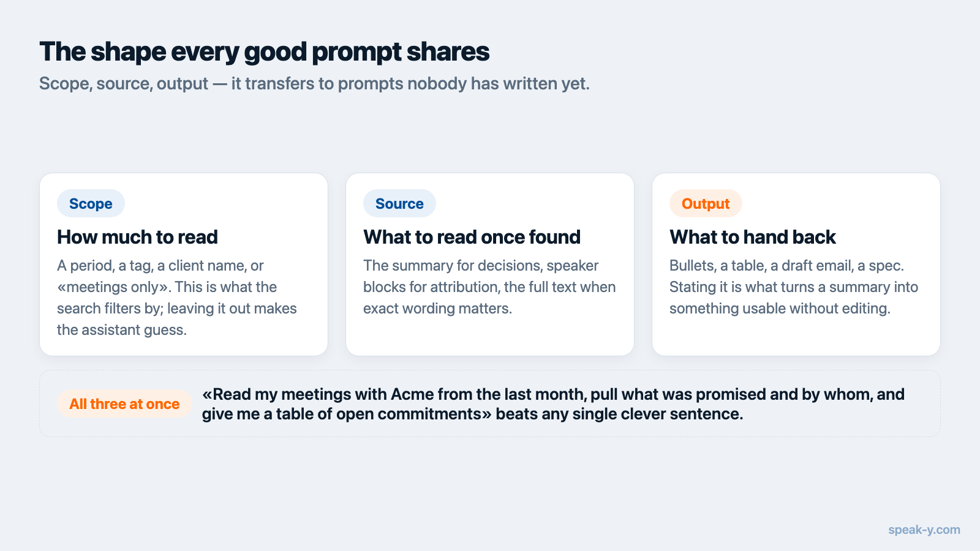
Task: Select the Output card description paragraph
Action: (794, 287)
